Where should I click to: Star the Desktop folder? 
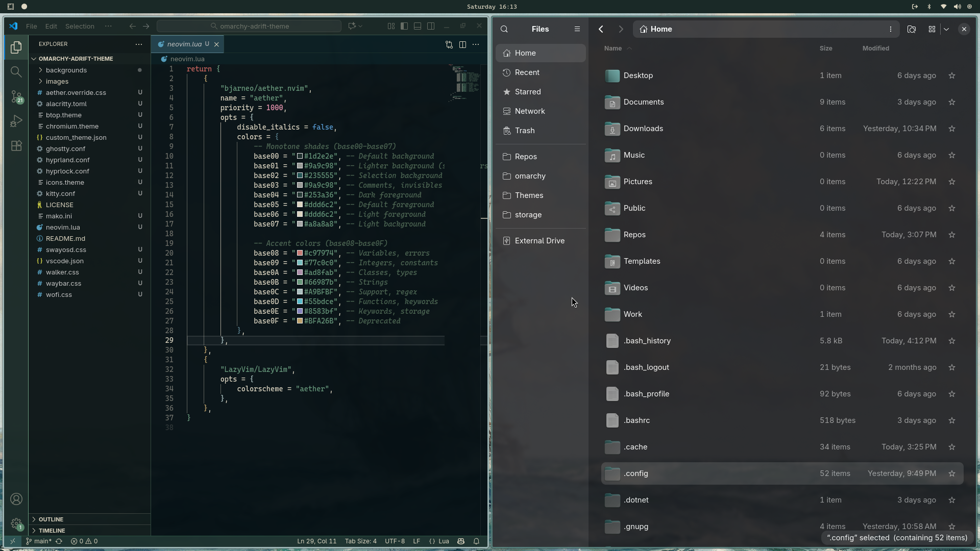(x=952, y=76)
